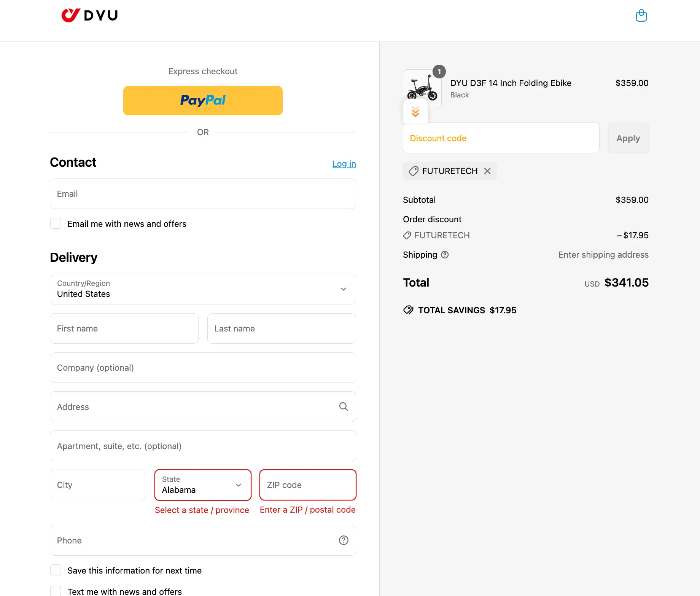This screenshot has height=596, width=700.
Task: Click the search icon in the Address field
Action: pos(344,406)
